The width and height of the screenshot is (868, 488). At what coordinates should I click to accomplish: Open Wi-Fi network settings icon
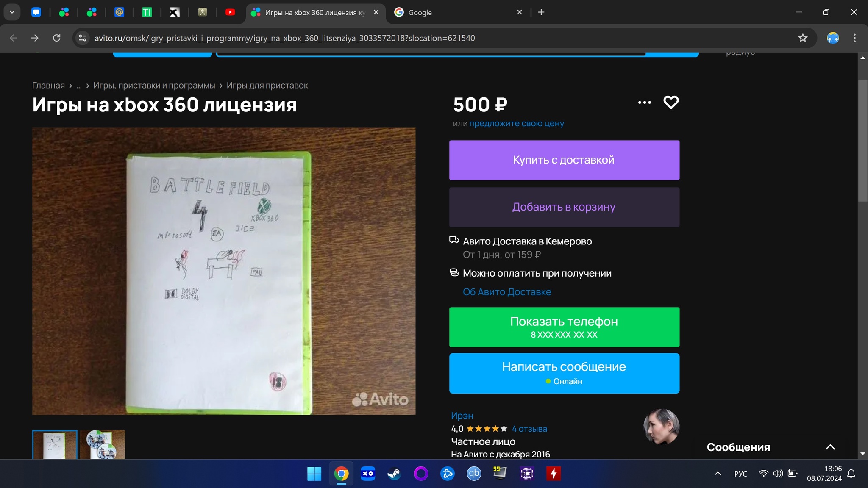click(x=763, y=474)
